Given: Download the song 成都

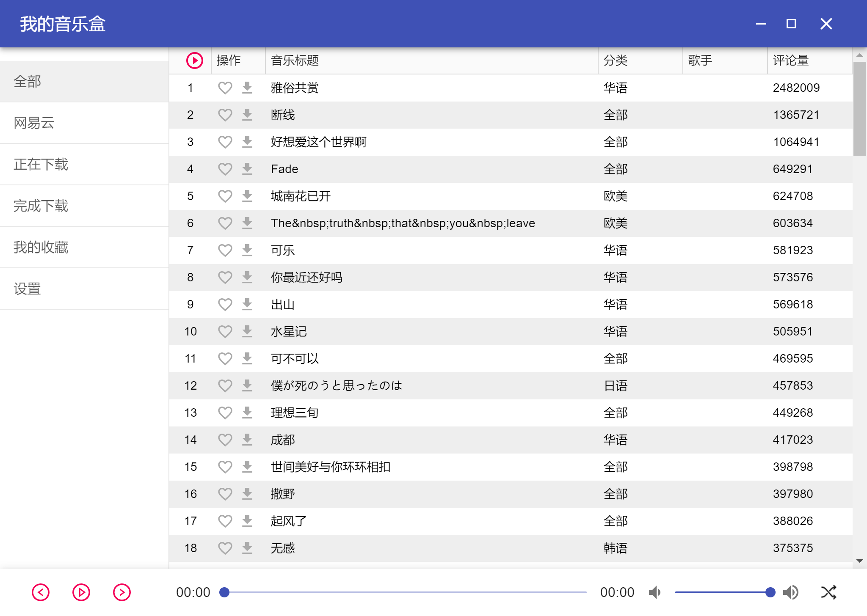Looking at the screenshot, I should coord(247,440).
